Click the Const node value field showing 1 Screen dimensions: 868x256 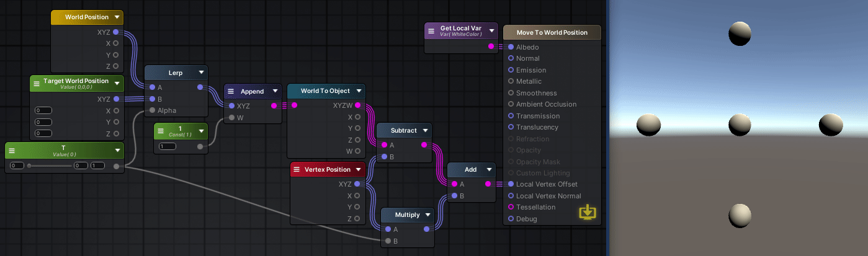pyautogui.click(x=168, y=146)
